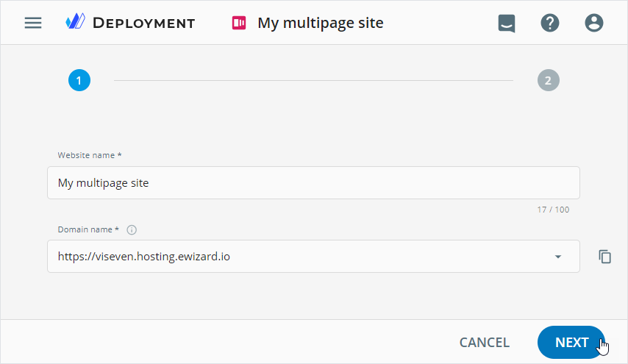Image resolution: width=628 pixels, height=364 pixels.
Task: Click the pink multipage site icon
Action: [x=238, y=23]
